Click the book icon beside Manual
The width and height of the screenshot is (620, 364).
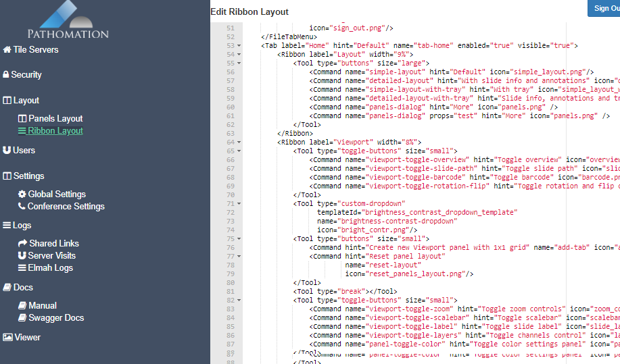(x=22, y=306)
